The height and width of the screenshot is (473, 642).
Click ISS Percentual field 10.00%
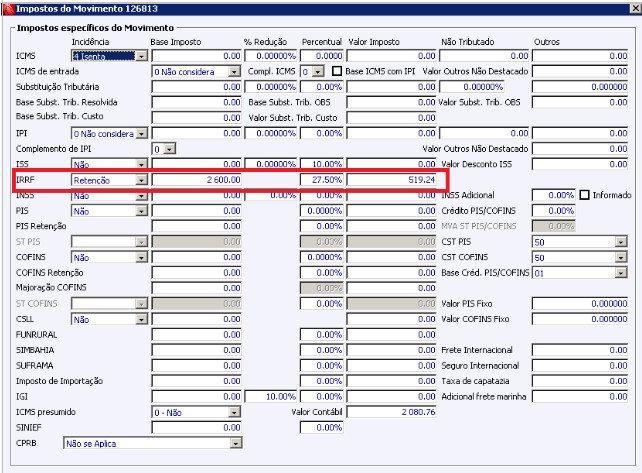coord(322,164)
